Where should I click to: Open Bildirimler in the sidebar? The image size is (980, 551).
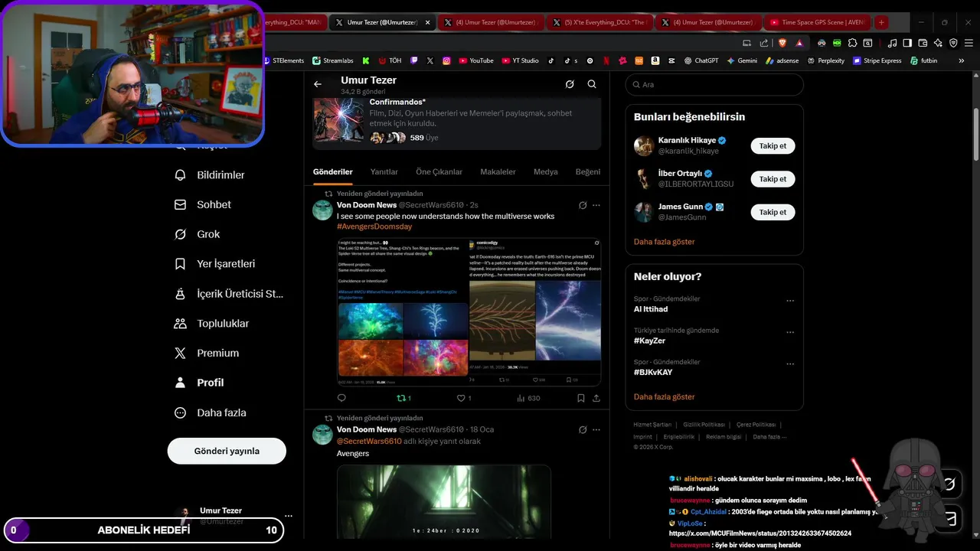click(x=211, y=175)
